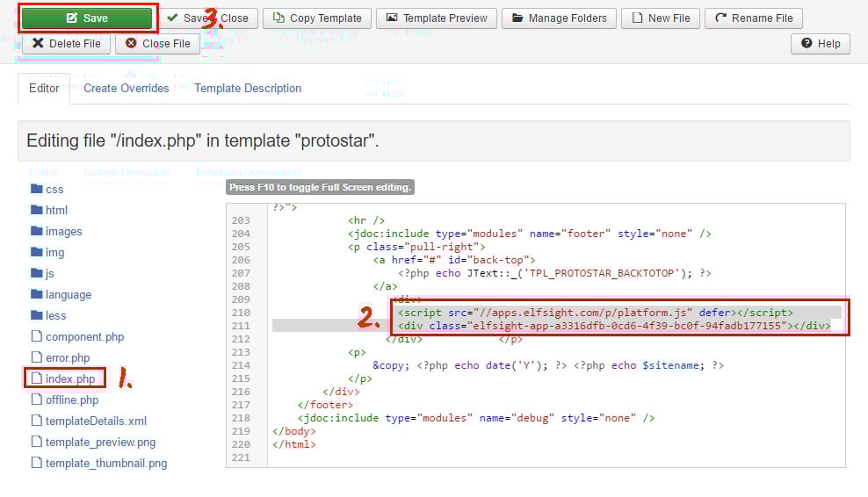Open offline.php file link
The image size is (868, 497).
pyautogui.click(x=72, y=400)
